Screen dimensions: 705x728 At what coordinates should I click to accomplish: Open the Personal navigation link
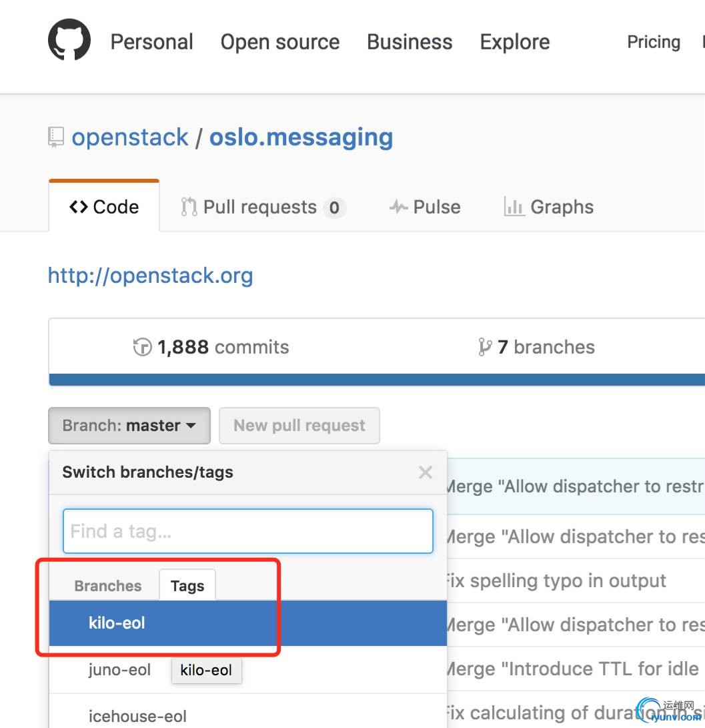[152, 42]
